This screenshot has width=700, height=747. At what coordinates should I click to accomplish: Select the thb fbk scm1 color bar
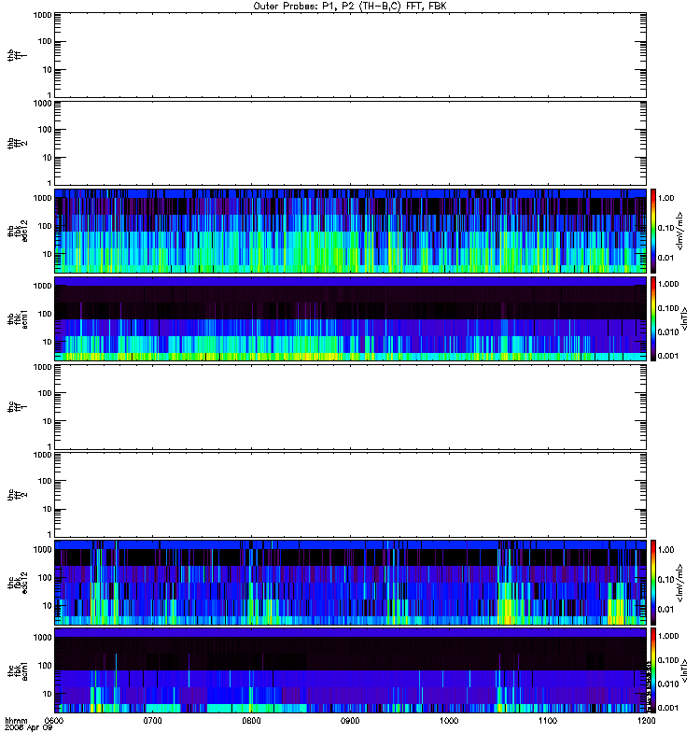tap(653, 318)
